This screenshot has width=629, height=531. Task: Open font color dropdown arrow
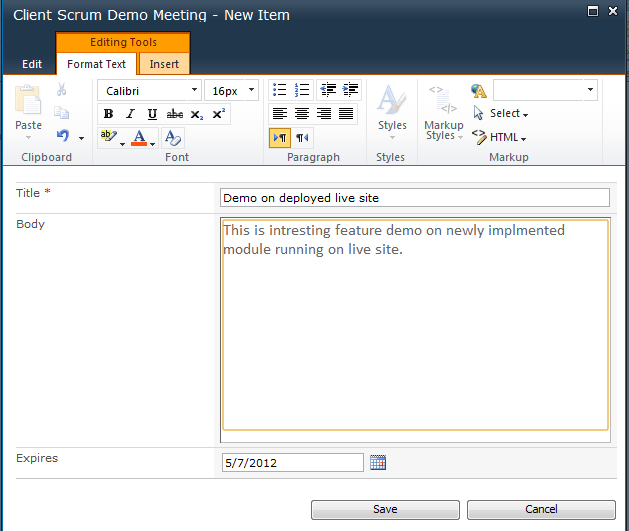pyautogui.click(x=152, y=144)
